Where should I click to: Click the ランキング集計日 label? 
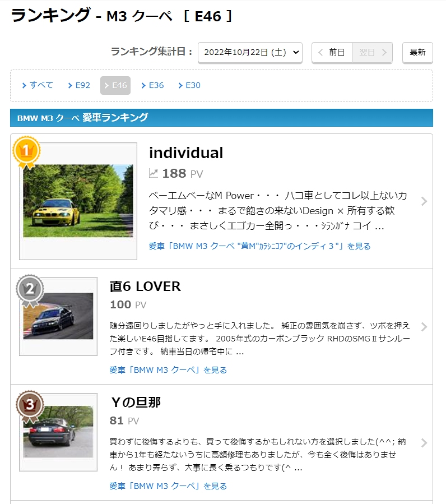pyautogui.click(x=151, y=52)
